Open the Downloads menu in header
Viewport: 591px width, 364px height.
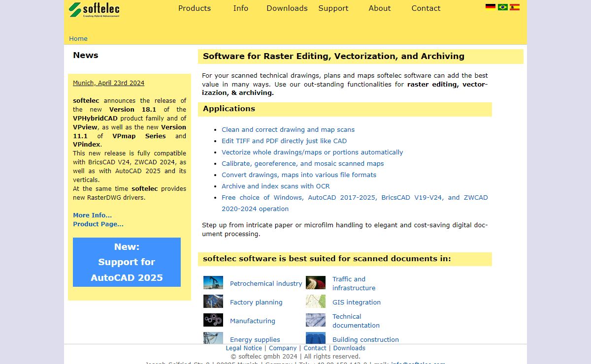(287, 8)
